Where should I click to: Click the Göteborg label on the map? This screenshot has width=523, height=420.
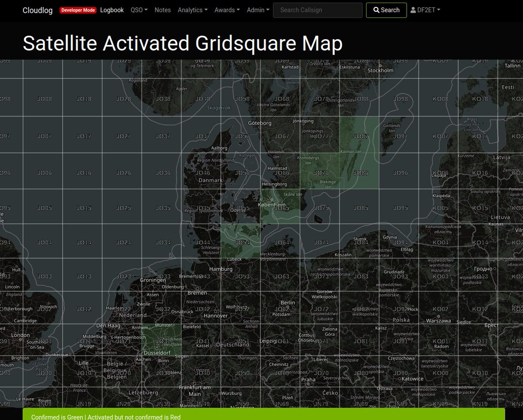click(x=260, y=123)
